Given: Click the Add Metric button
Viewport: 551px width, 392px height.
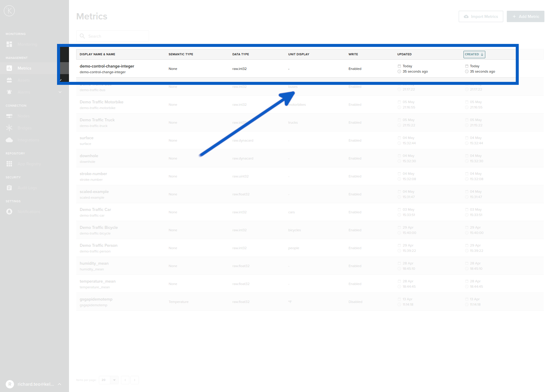Looking at the screenshot, I should pos(525,16).
